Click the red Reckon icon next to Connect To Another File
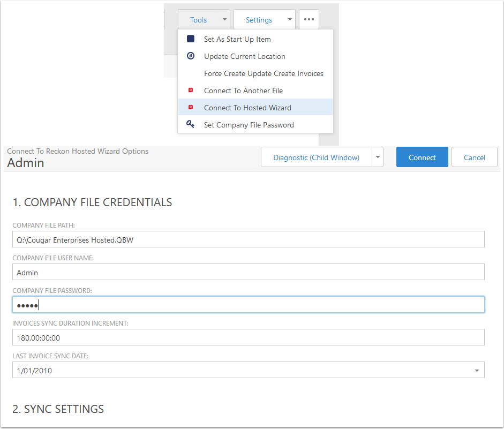The height and width of the screenshot is (429, 504). 191,91
